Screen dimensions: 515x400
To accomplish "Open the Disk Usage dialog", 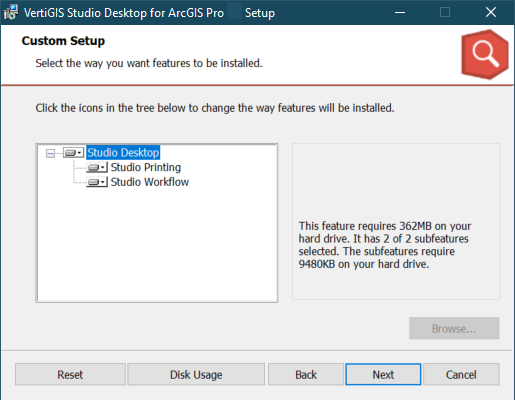I will 196,374.
